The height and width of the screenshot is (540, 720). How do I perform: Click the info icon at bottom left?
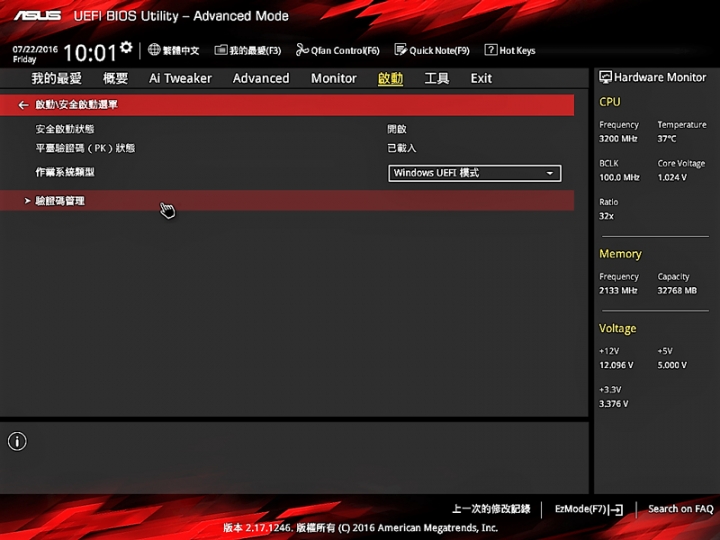(x=17, y=441)
